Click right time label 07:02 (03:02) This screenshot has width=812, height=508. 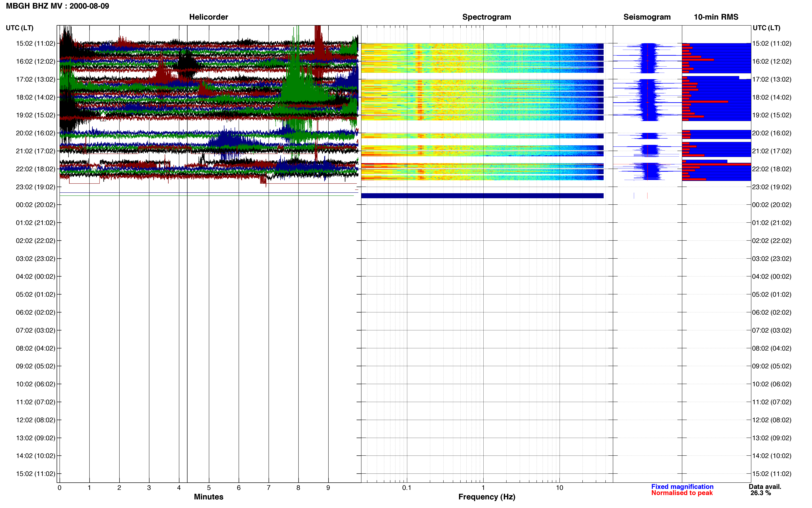[x=772, y=330]
